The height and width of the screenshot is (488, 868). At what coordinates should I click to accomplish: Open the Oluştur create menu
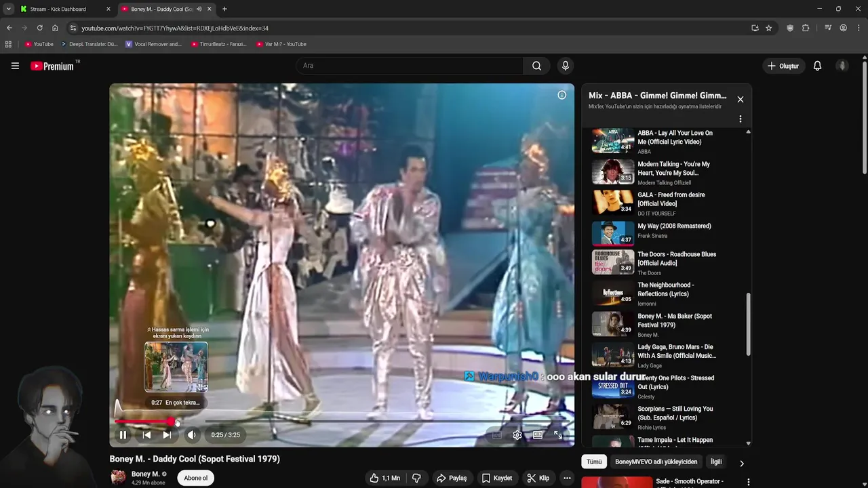coord(783,66)
